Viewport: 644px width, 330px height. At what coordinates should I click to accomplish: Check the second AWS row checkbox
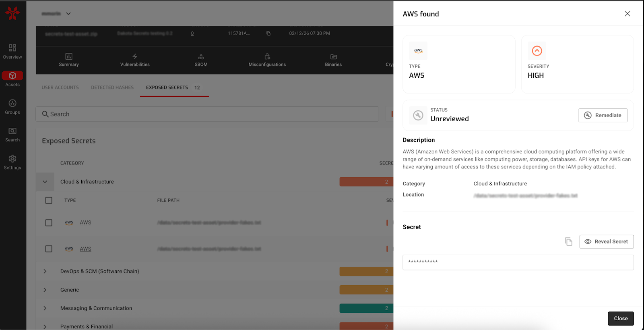click(x=49, y=249)
